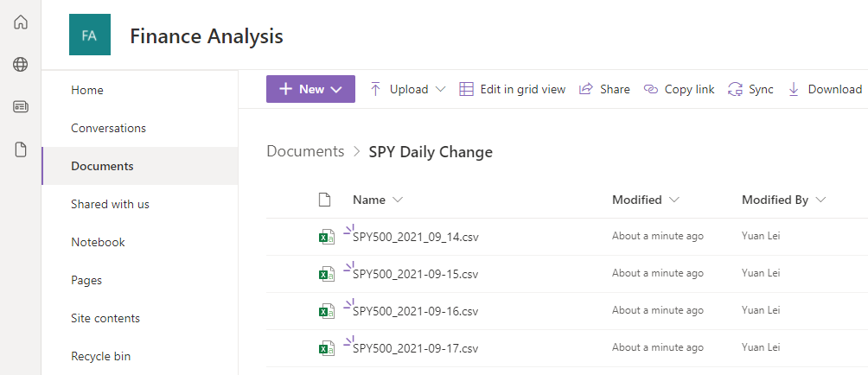This screenshot has height=375, width=868.
Task: Open My sites globe icon
Action: tap(21, 64)
